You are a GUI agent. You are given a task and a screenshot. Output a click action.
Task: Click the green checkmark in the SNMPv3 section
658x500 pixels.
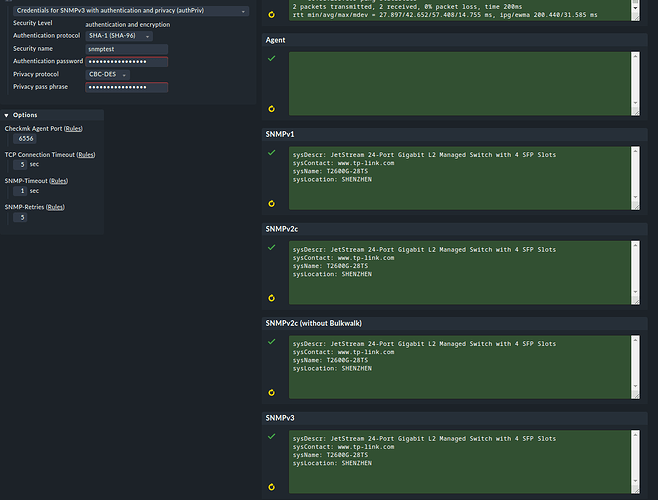coord(271,437)
